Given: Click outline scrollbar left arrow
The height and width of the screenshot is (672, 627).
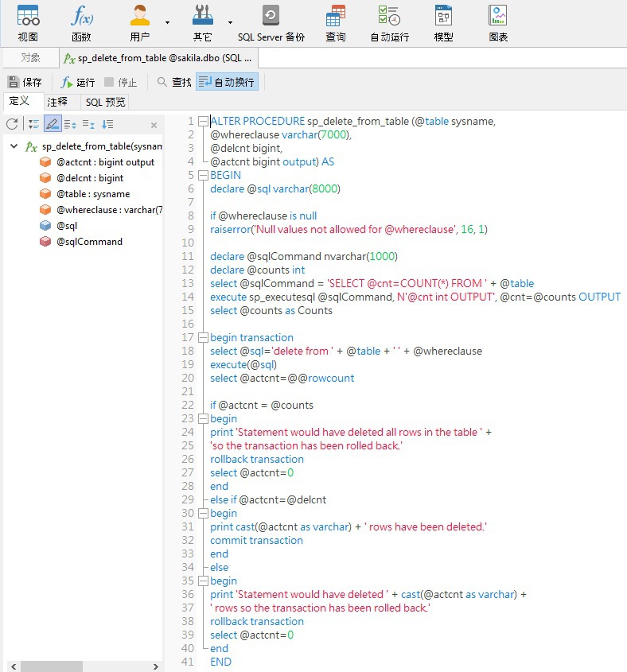Looking at the screenshot, I should click(14, 666).
